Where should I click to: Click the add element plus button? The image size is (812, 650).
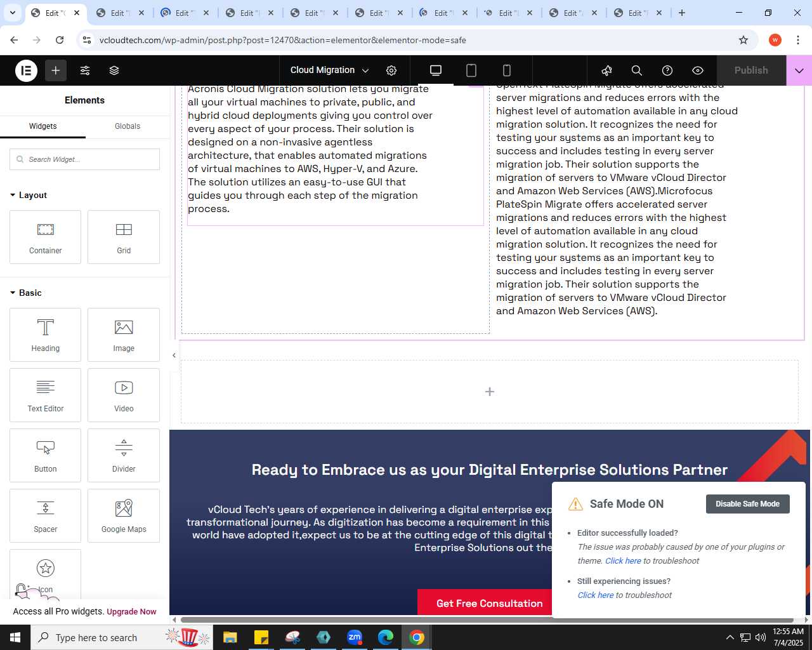point(56,70)
